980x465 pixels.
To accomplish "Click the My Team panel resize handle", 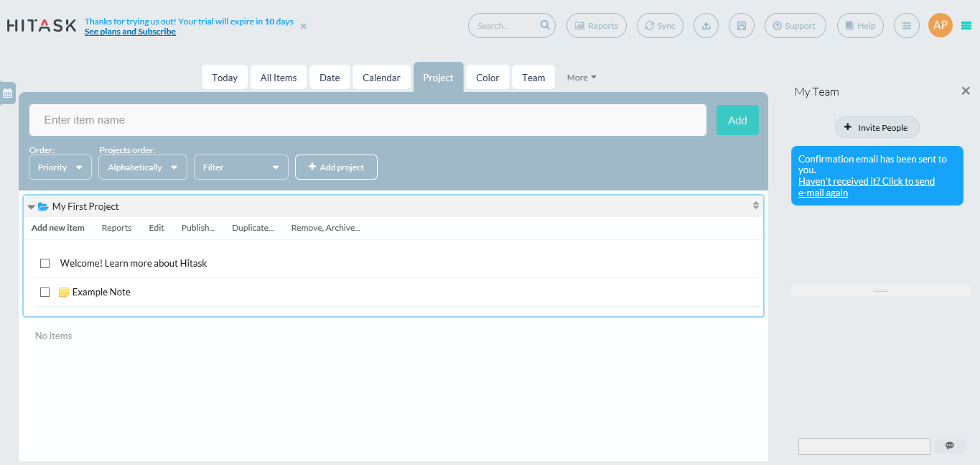I will tap(881, 290).
